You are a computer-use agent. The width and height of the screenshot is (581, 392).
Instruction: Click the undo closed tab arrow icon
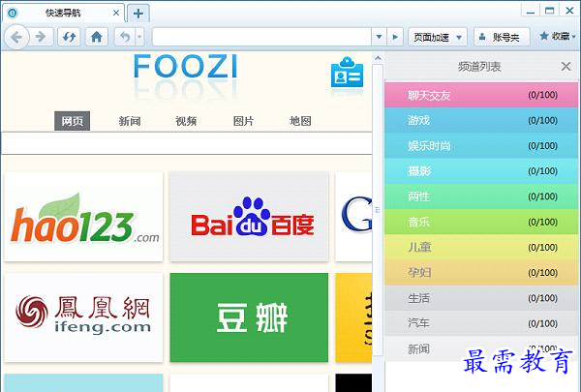point(125,37)
